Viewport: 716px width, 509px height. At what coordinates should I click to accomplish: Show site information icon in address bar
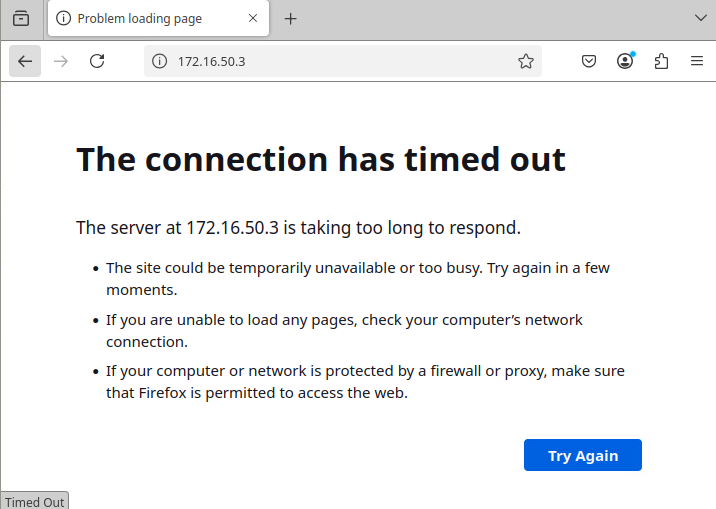click(159, 61)
